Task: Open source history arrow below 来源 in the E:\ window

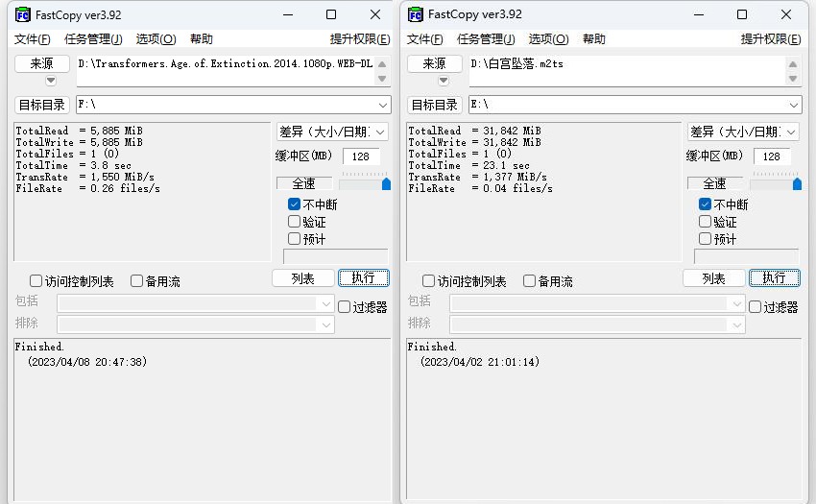Action: (444, 81)
